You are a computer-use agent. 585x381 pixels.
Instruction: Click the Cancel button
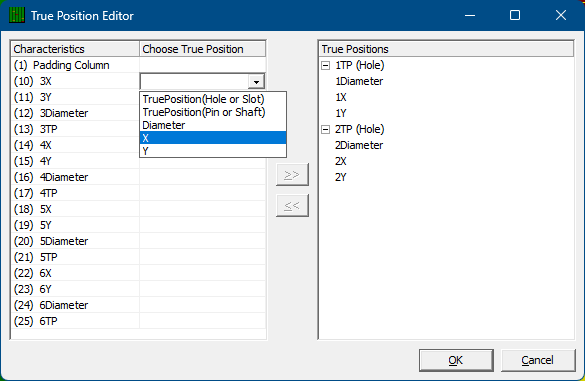point(538,360)
